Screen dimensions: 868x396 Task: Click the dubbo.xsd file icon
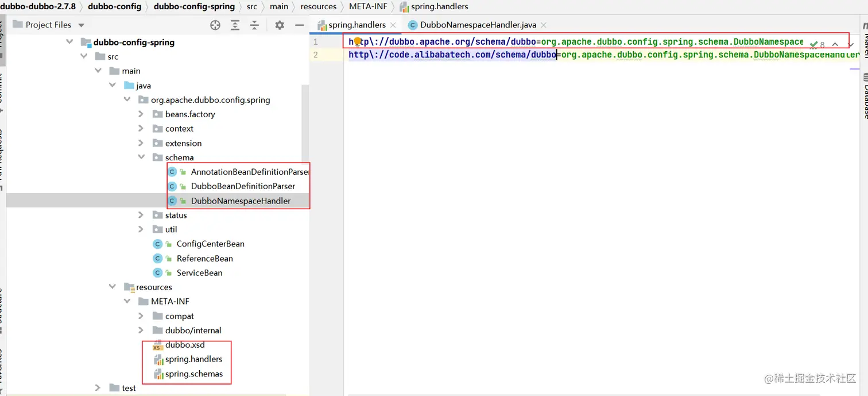pyautogui.click(x=157, y=345)
